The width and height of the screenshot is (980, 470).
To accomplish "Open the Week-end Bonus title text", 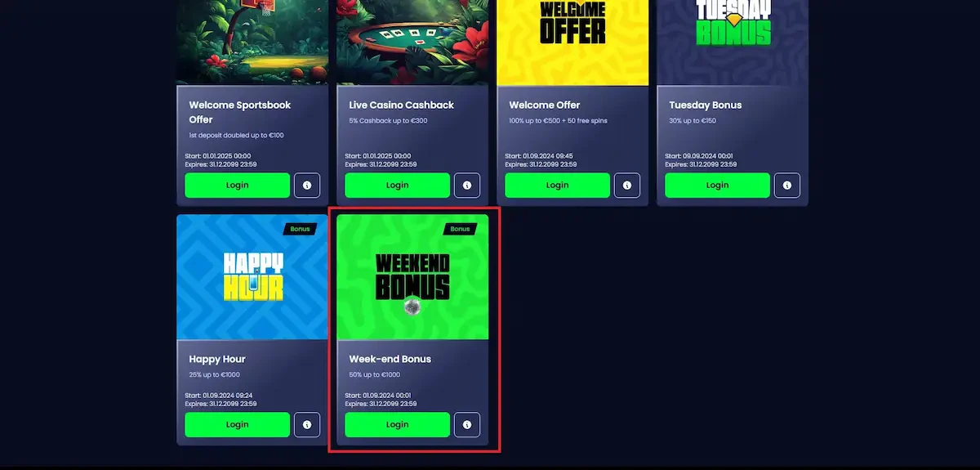I will pyautogui.click(x=390, y=359).
